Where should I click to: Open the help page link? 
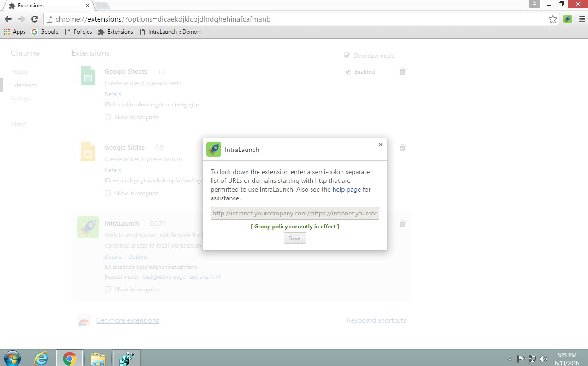[x=347, y=189]
